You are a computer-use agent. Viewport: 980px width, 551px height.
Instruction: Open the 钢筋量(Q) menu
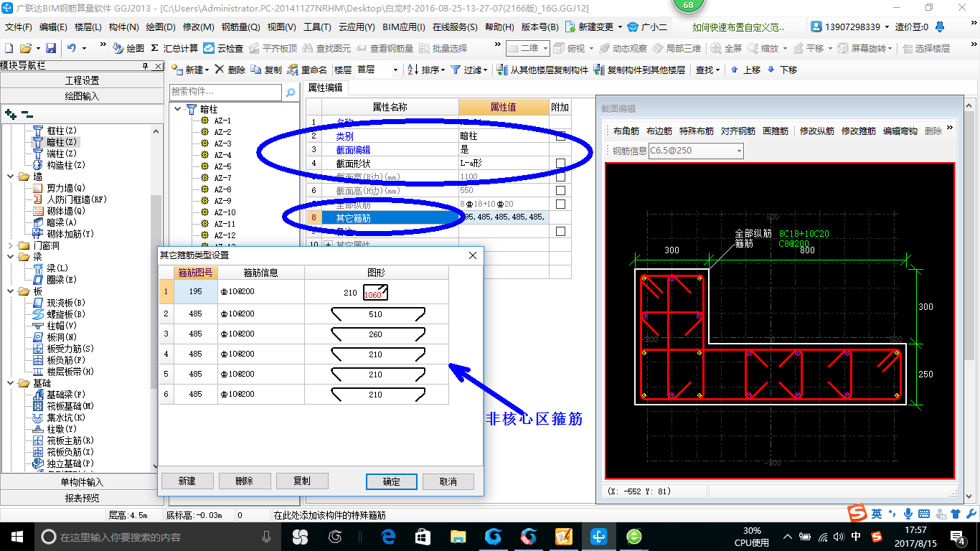240,27
